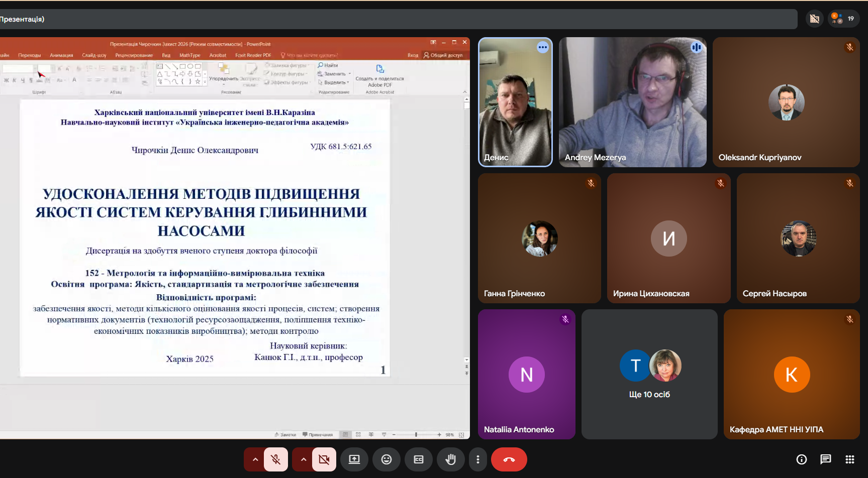
Task: Open the three-dot more options menu in the call bar
Action: coord(478,459)
